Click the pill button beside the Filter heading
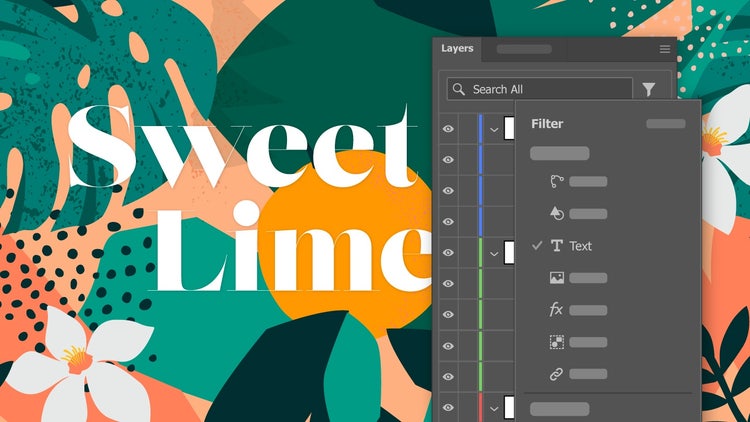Screen dimensions: 750x422 [x=665, y=124]
